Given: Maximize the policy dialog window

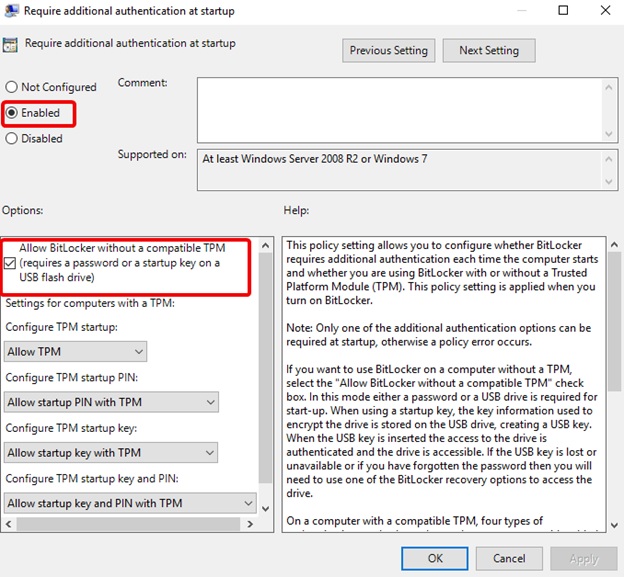Looking at the screenshot, I should pos(563,10).
